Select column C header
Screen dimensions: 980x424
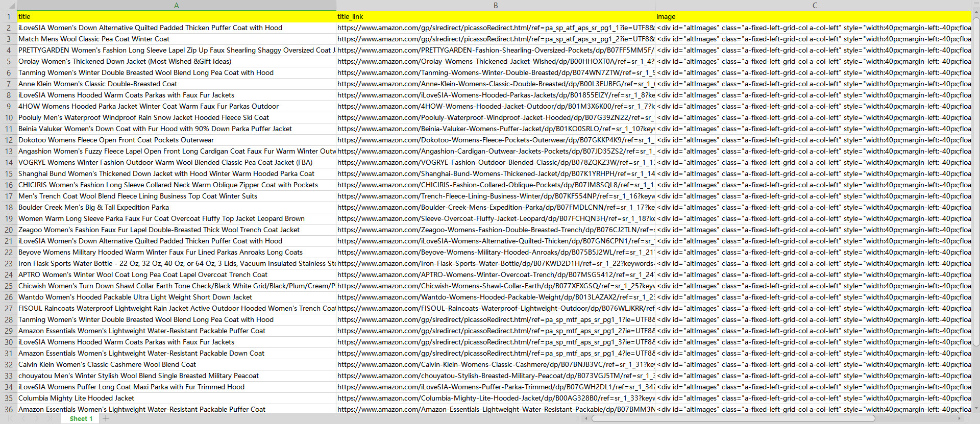[815, 5]
